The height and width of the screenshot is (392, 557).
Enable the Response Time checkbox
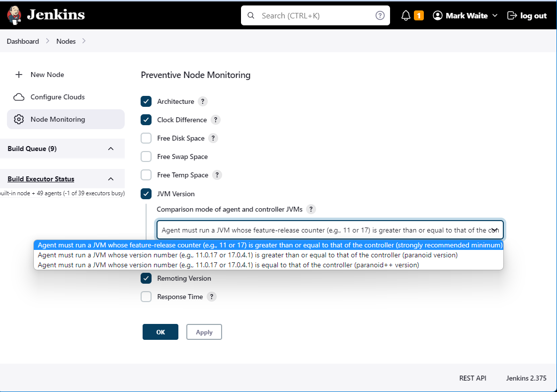[x=146, y=297]
